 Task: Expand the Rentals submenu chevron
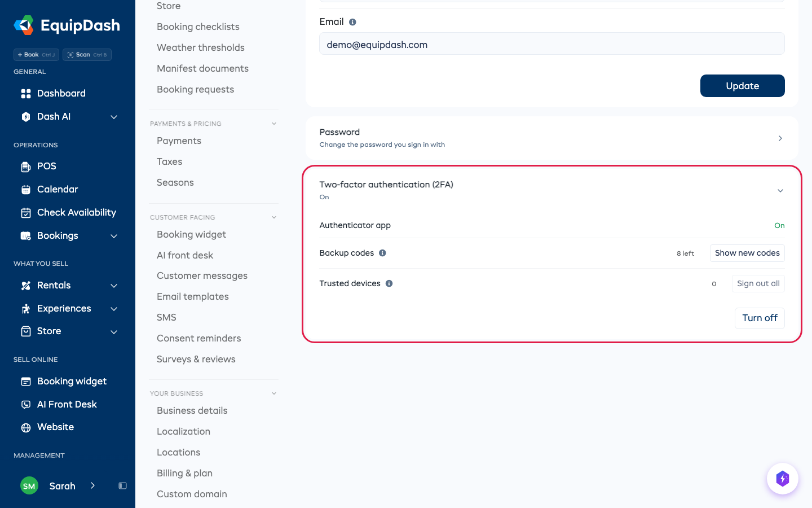pyautogui.click(x=114, y=286)
